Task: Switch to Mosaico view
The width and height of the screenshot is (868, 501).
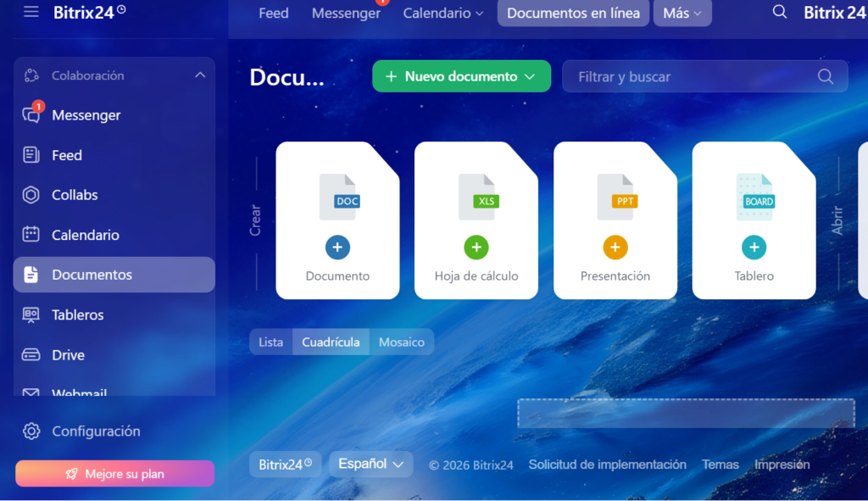Action: [401, 342]
